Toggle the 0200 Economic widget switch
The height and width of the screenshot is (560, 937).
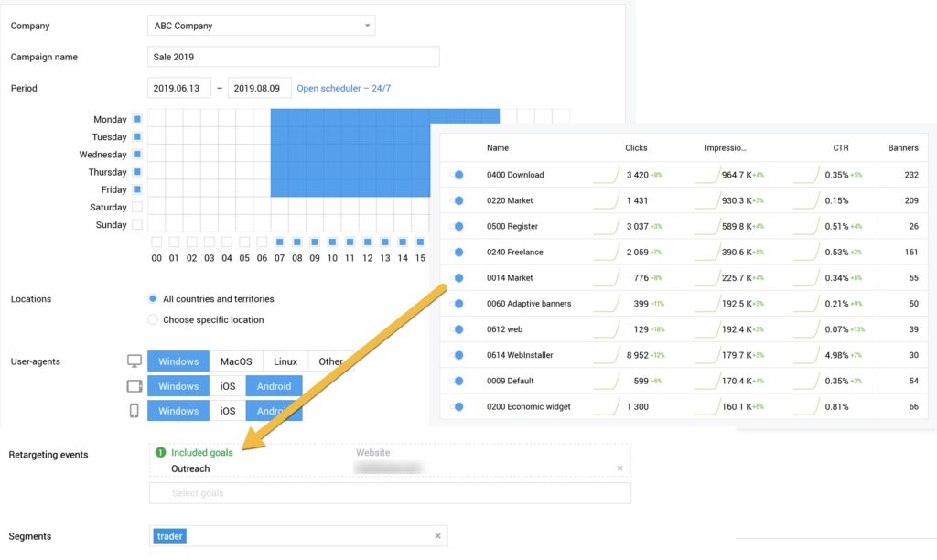point(457,406)
